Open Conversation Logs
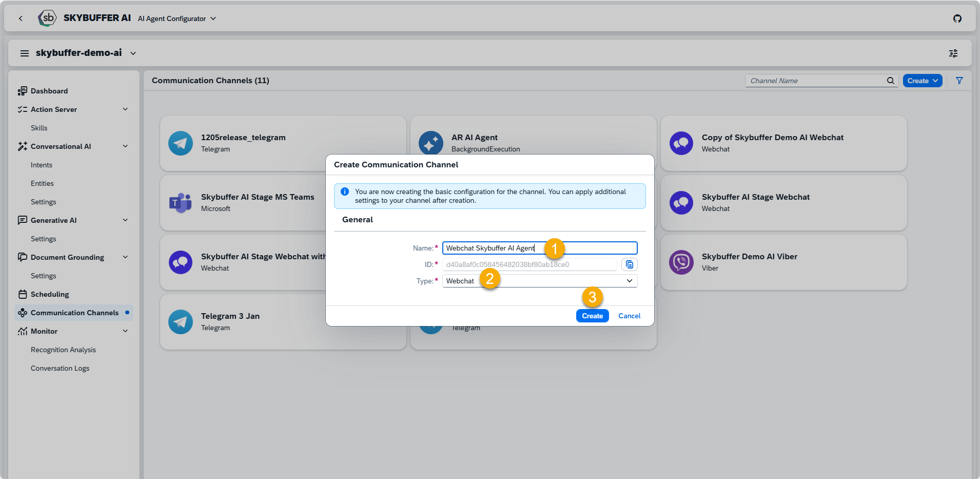980x479 pixels. click(60, 368)
